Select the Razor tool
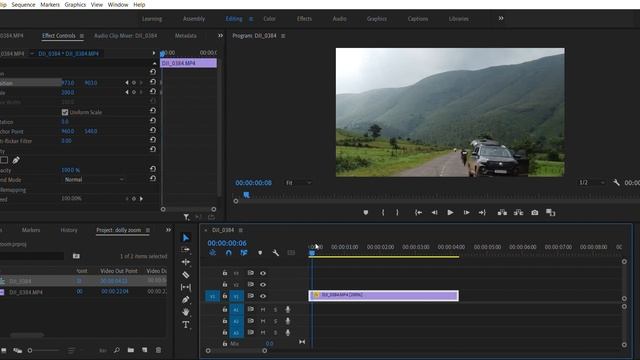The width and height of the screenshot is (640, 360). click(x=186, y=275)
